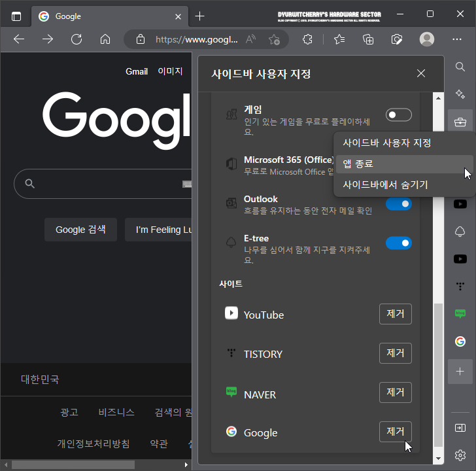Image resolution: width=476 pixels, height=471 pixels.
Task: Open the 광고 footer link
Action: pos(69,412)
